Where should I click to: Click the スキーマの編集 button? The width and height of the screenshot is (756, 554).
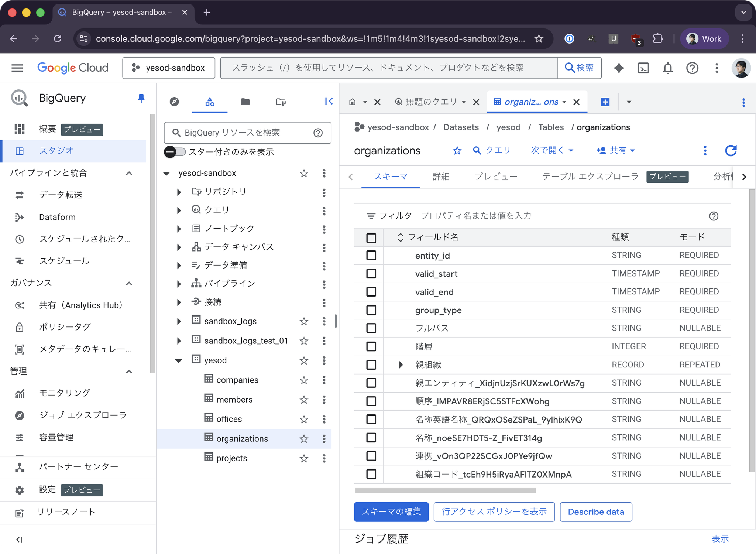point(391,512)
